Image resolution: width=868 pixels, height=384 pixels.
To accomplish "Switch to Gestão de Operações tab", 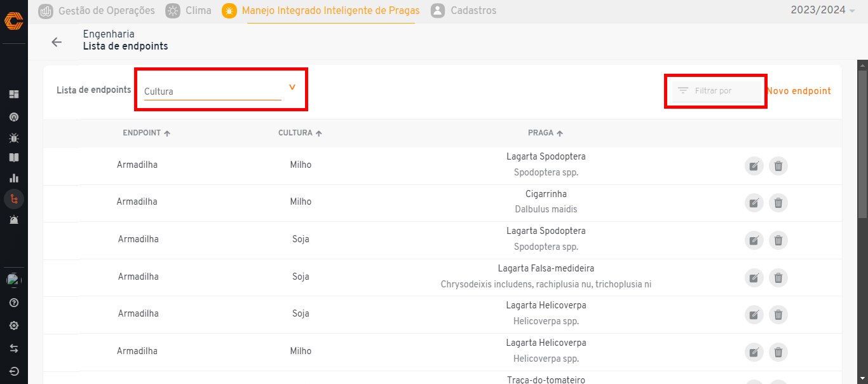I will 97,10.
